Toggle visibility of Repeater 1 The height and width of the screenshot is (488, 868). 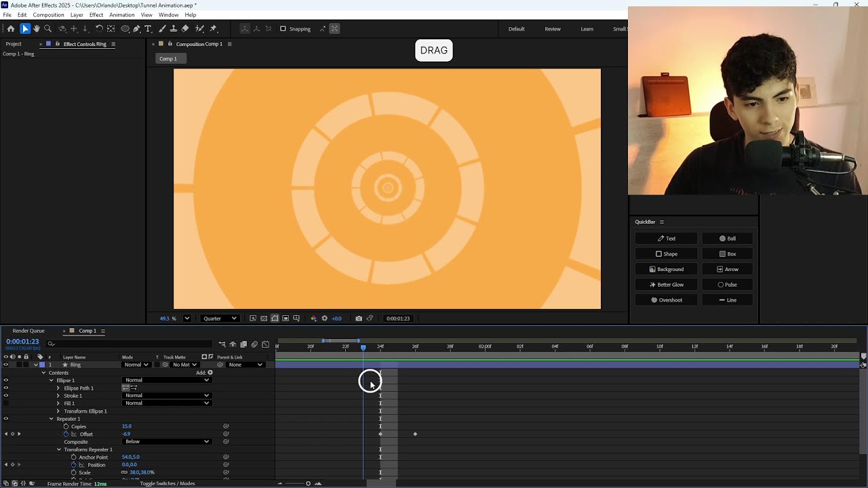[x=6, y=419]
